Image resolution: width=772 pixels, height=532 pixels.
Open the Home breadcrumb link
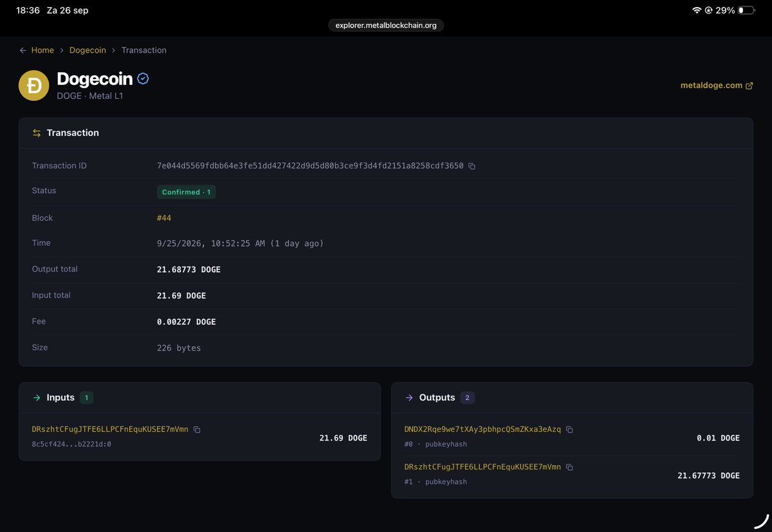coord(42,50)
